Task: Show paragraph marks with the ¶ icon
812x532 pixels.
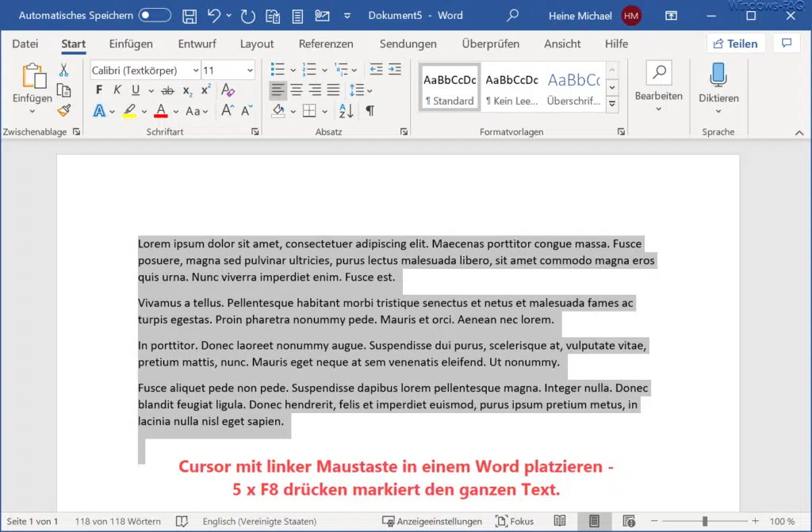Action: (x=370, y=111)
